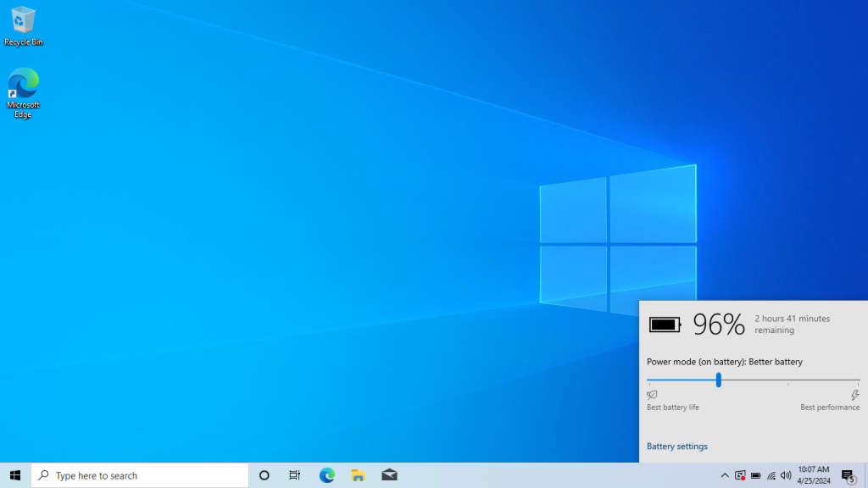This screenshot has height=488, width=868.
Task: Select the Best performance lightning icon
Action: (855, 394)
